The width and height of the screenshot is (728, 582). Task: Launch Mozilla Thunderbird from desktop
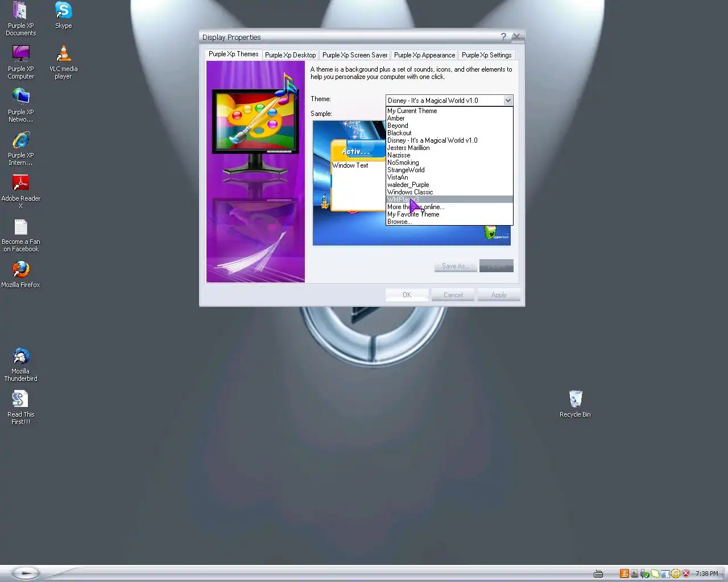(x=20, y=364)
